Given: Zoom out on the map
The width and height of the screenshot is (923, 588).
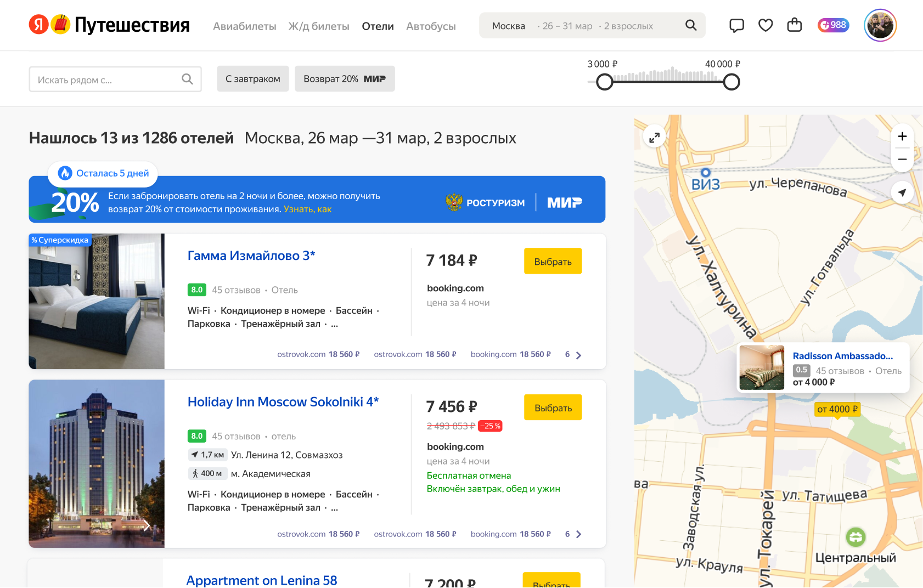Looking at the screenshot, I should 902,160.
